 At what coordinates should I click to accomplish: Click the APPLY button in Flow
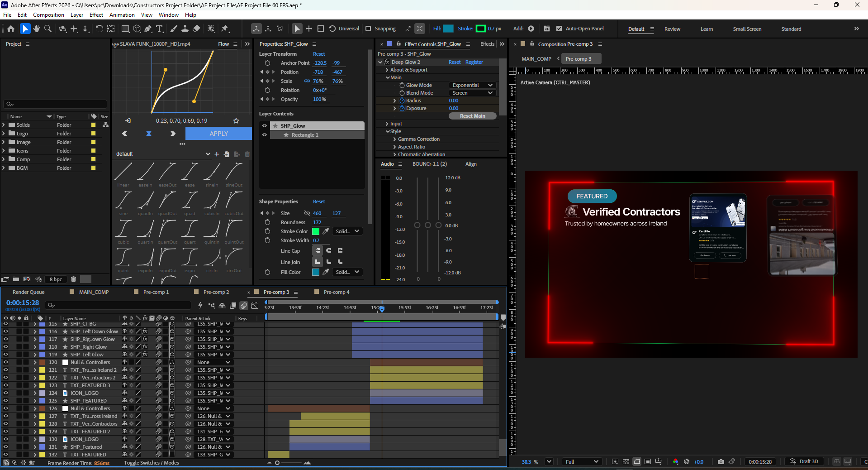pos(218,134)
